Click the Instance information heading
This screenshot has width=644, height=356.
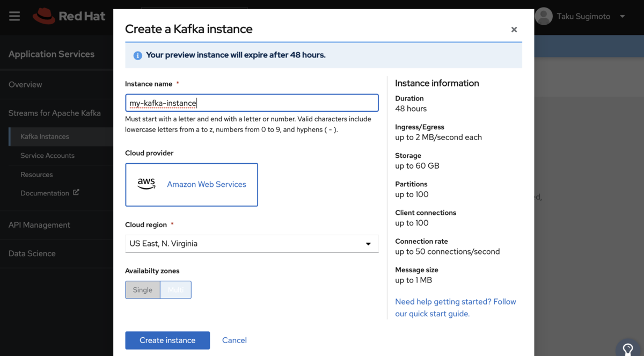437,83
